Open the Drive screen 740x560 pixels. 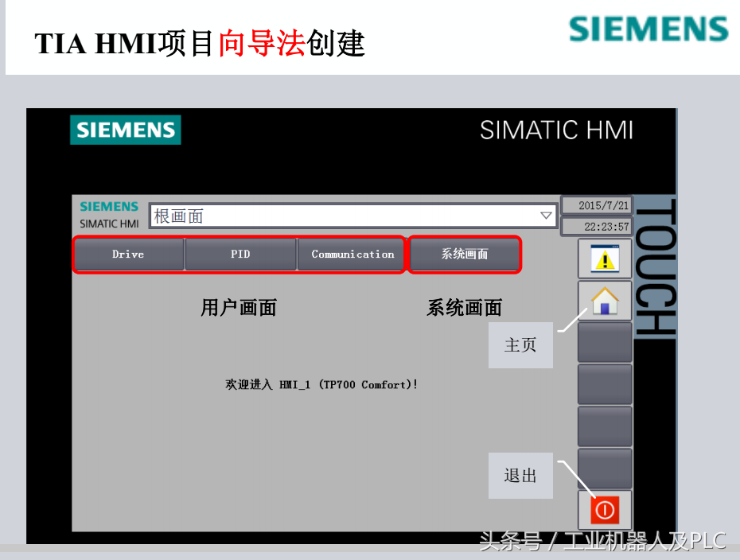click(128, 255)
